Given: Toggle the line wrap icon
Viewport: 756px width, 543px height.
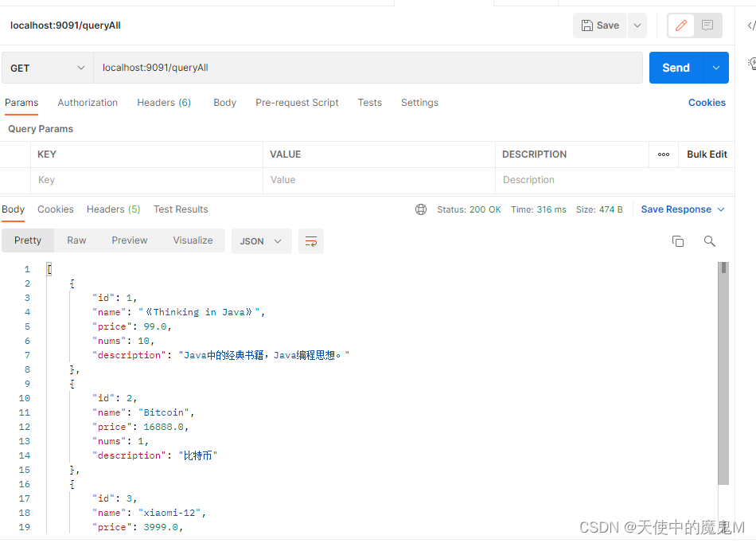Looking at the screenshot, I should click(x=311, y=241).
